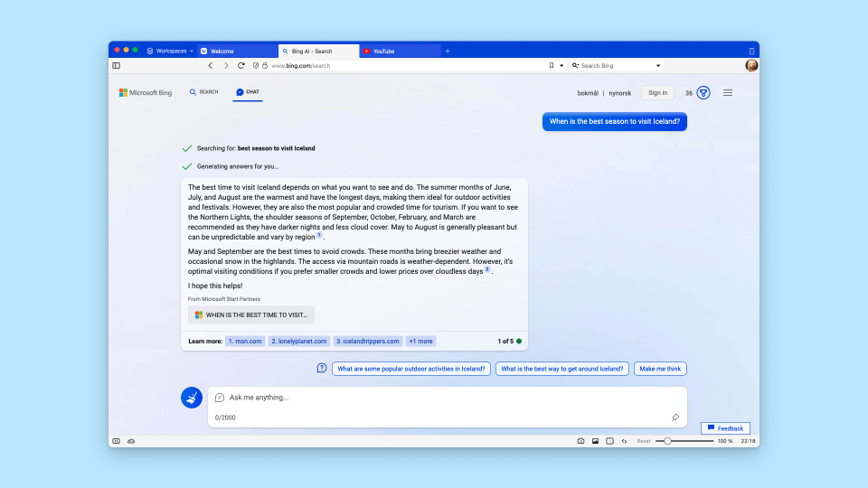Pin the chat input with pin icon
Viewport: 868px width, 488px height.
pyautogui.click(x=675, y=418)
